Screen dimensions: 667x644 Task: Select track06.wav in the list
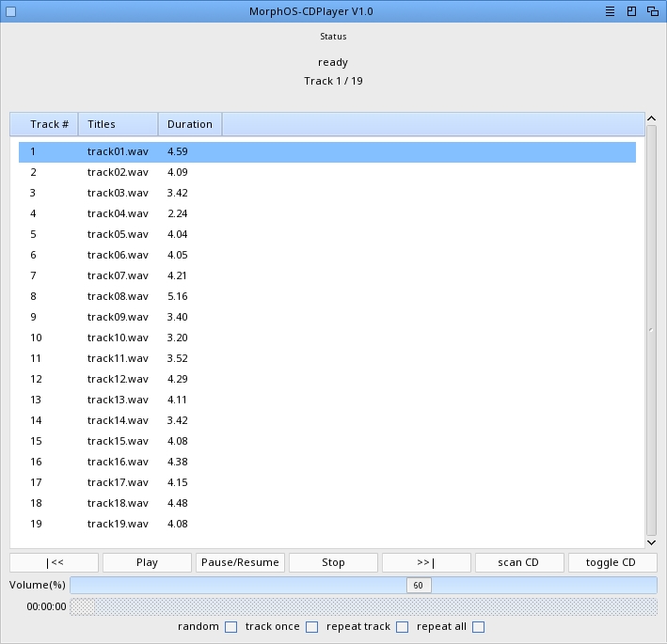pos(327,255)
